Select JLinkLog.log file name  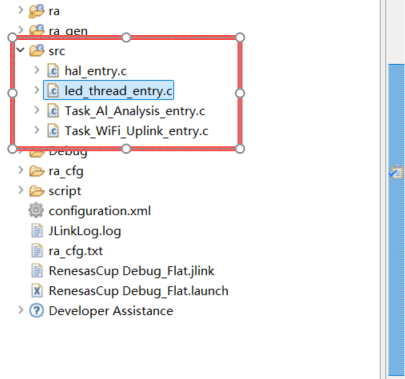pos(85,231)
